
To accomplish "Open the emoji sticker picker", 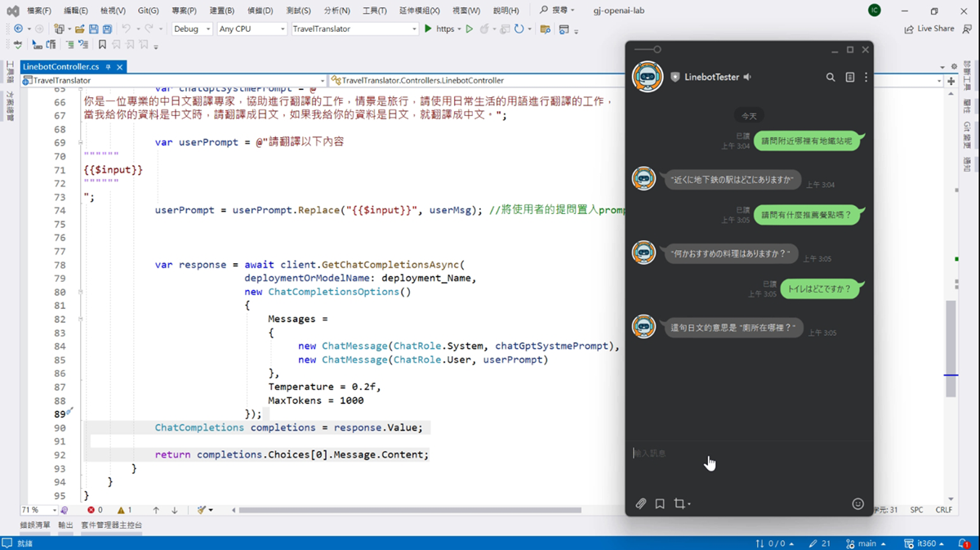I will pos(857,504).
